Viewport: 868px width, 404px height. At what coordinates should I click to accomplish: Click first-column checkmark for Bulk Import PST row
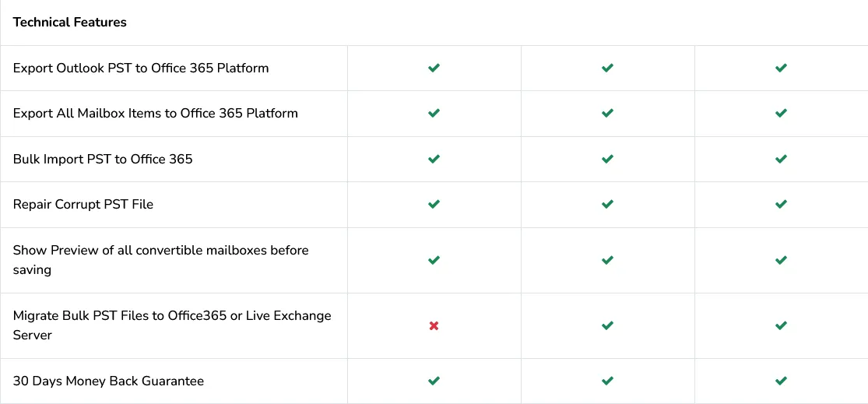coord(434,159)
